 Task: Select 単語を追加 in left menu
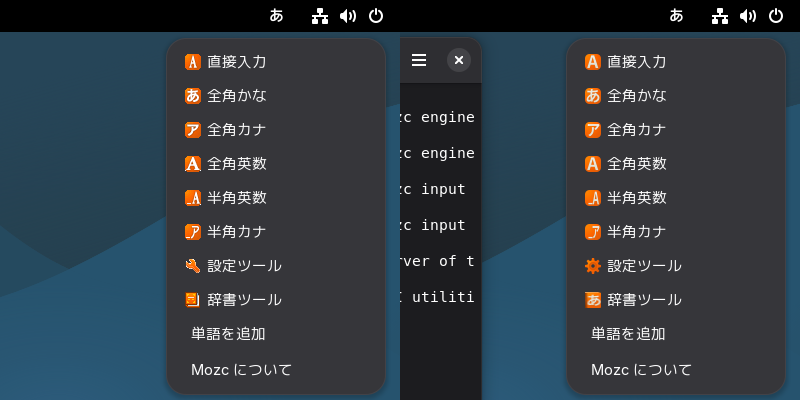click(228, 334)
